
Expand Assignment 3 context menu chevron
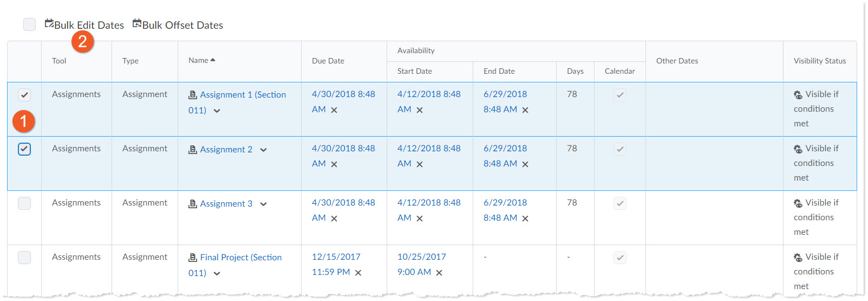coord(263,204)
